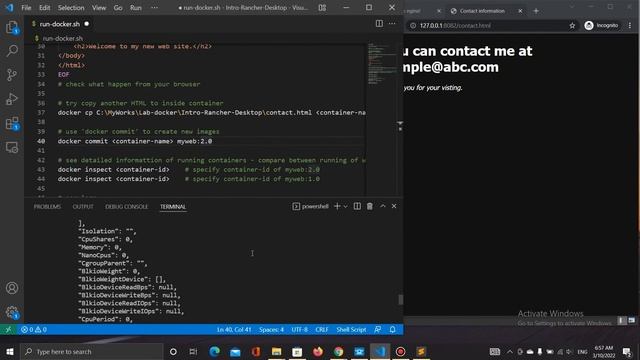Switch to the DEBUG CONSOLE tab
The width and height of the screenshot is (640, 360).
[x=127, y=207]
